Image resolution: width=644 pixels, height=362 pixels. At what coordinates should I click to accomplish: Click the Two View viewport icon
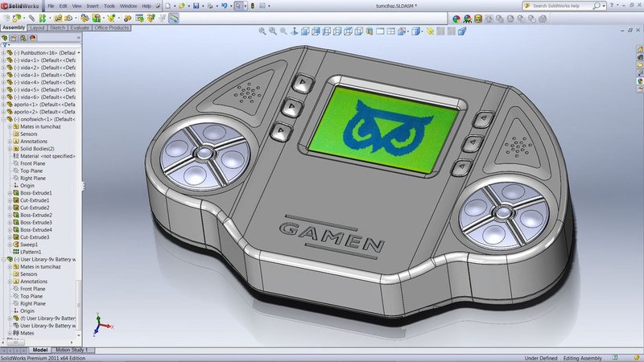point(391,31)
